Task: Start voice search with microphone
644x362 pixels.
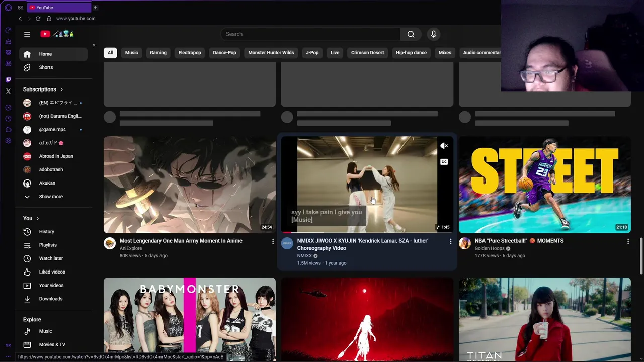Action: click(x=434, y=34)
